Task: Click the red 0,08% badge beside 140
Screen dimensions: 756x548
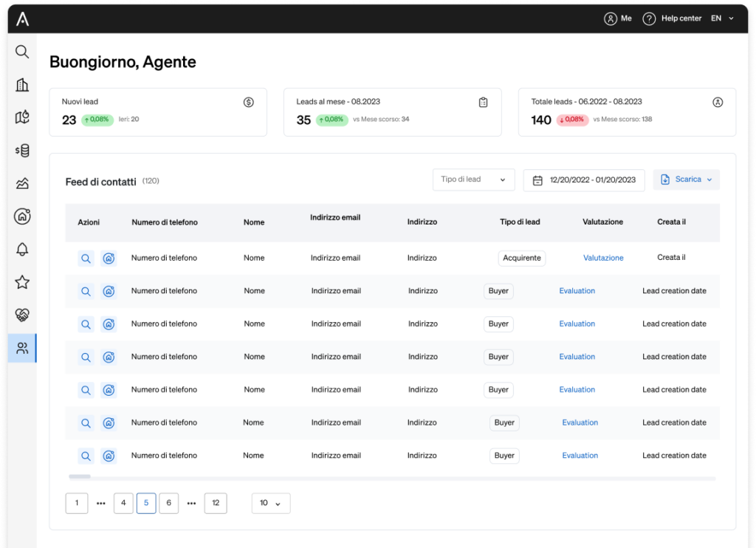Action: tap(572, 120)
